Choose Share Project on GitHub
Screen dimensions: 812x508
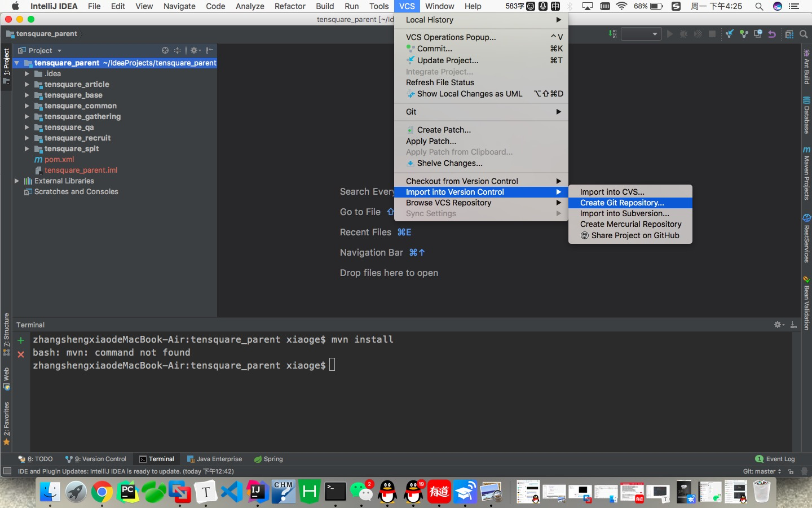630,235
